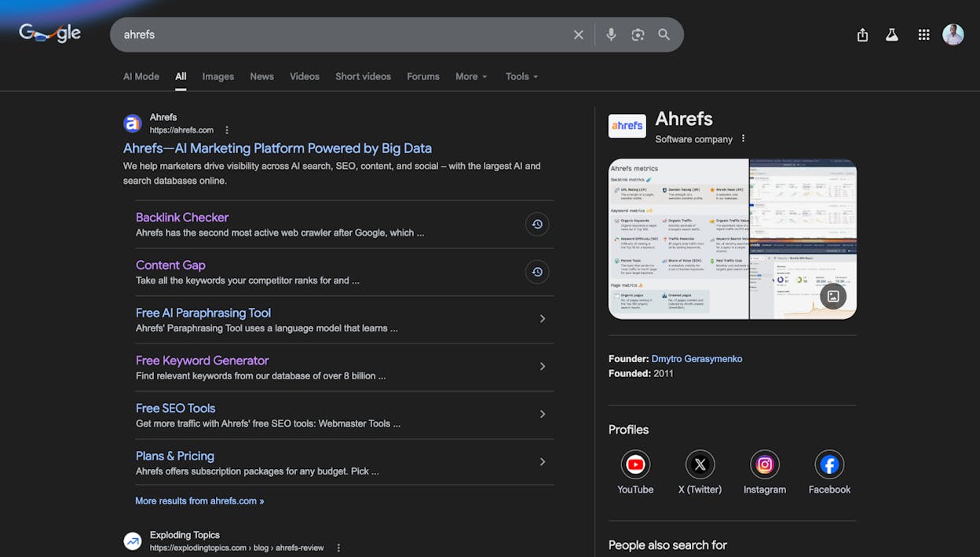Open the Google account avatar
Image resolution: width=980 pixels, height=557 pixels.
point(953,35)
